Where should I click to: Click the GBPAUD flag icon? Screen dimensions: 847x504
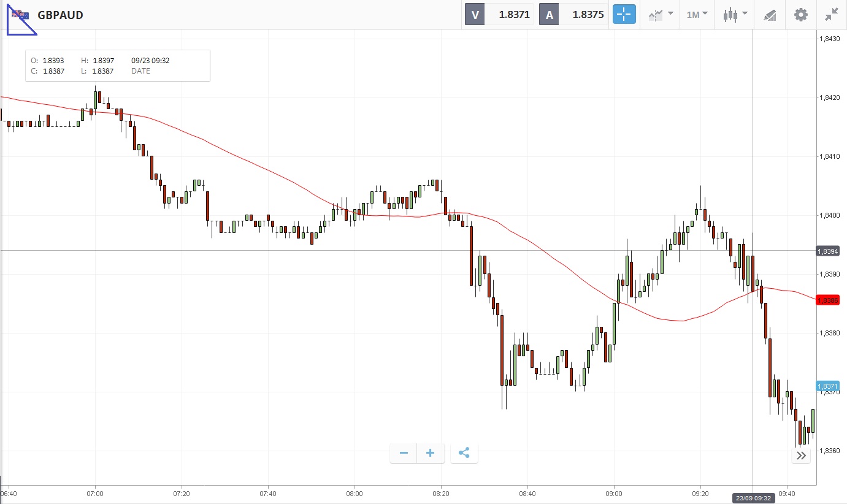(20, 15)
